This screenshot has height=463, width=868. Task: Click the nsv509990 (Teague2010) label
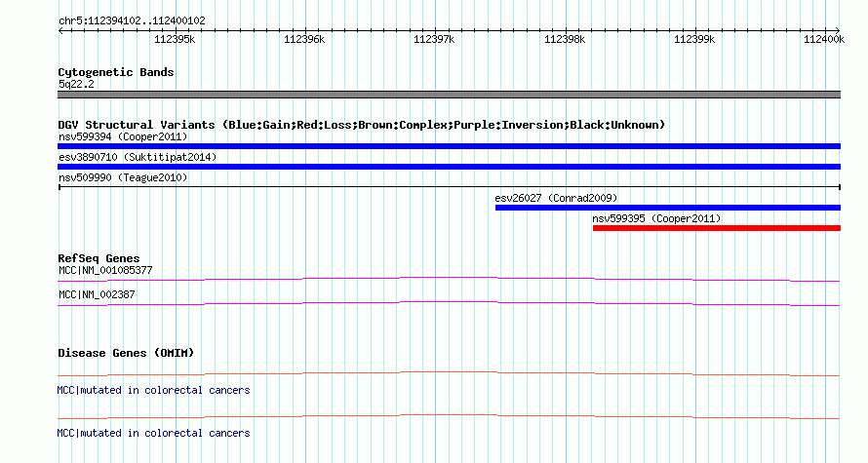point(123,177)
